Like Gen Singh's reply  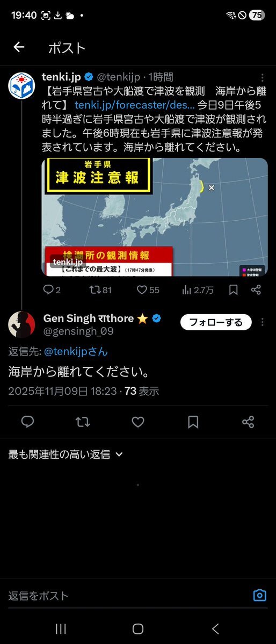click(138, 422)
